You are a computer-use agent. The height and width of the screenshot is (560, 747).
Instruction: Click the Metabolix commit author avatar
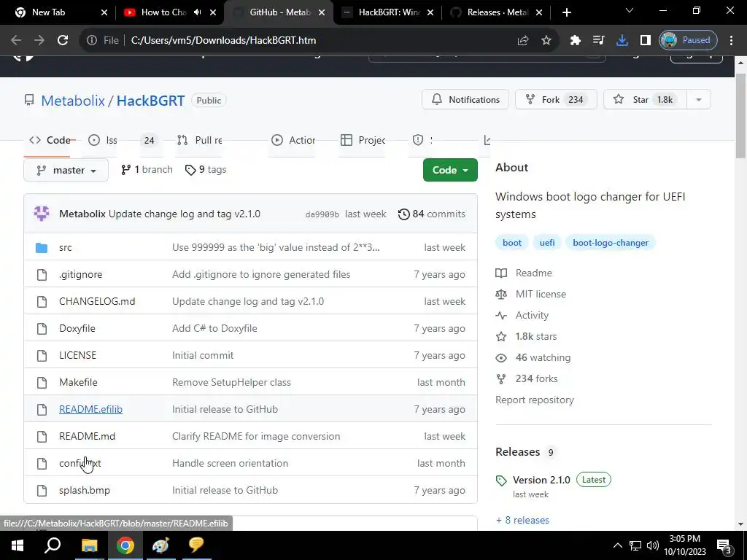tap(42, 214)
